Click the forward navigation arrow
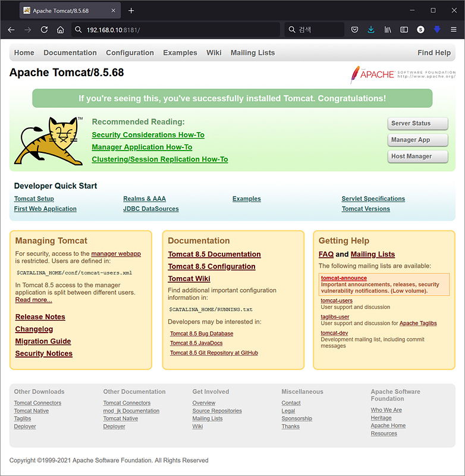 (27, 30)
